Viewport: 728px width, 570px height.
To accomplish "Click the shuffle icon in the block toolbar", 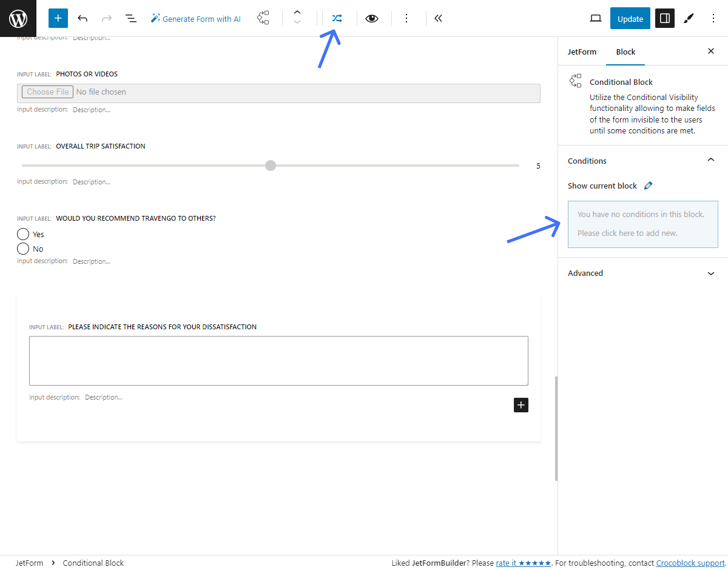I will (x=337, y=18).
